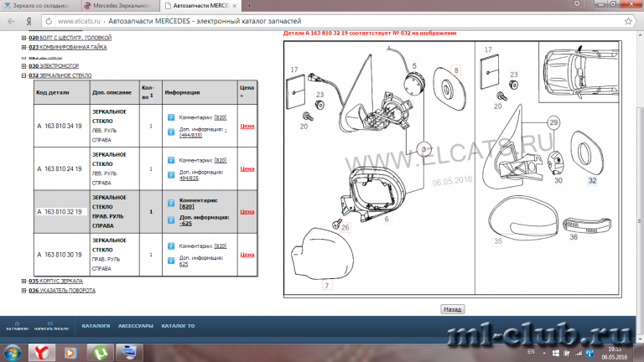The image size is (644, 362).
Task: Switch to the Зеркала со складыва tab
Action: click(x=39, y=6)
